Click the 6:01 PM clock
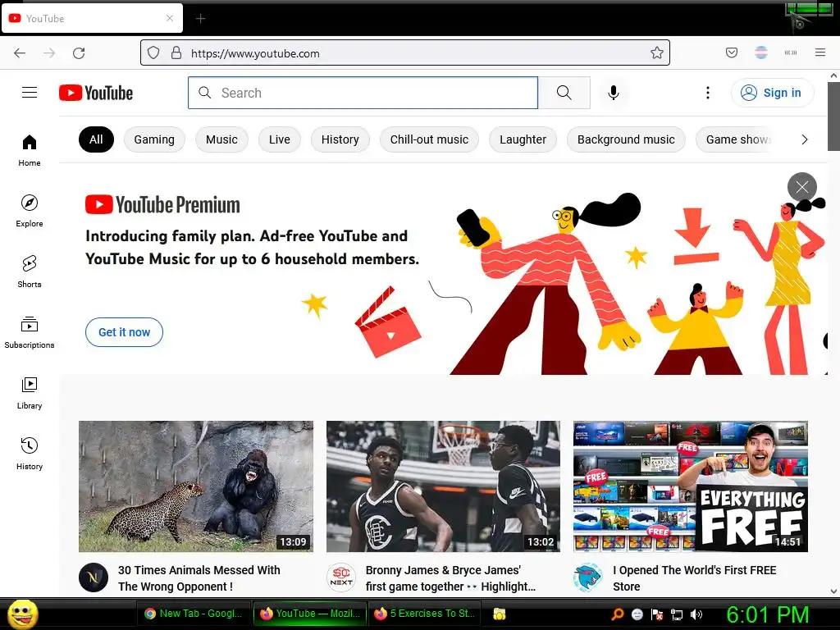The image size is (840, 630). pos(767,614)
